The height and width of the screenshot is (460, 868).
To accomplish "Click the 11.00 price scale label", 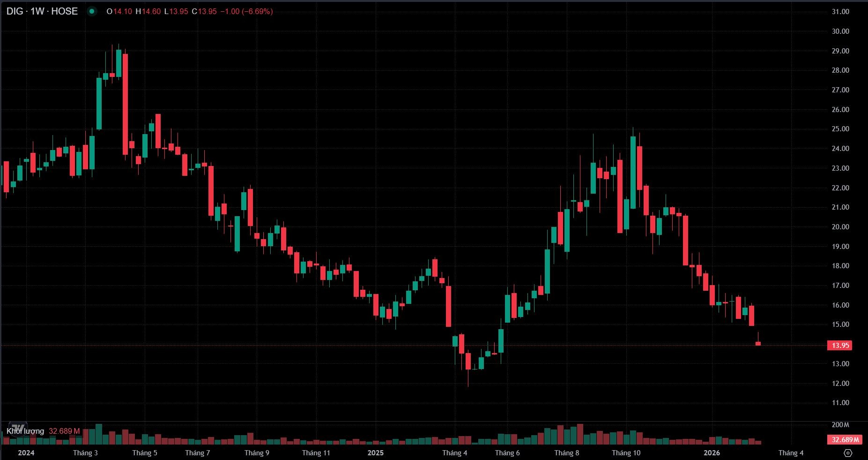I will (840, 403).
